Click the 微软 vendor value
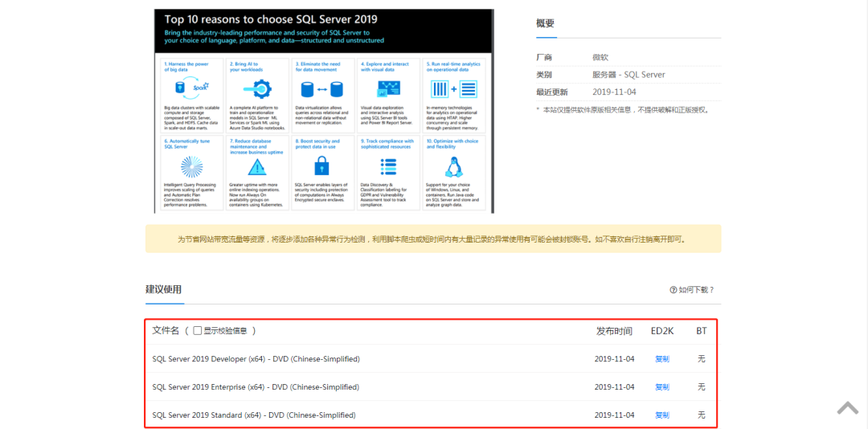 click(x=600, y=57)
